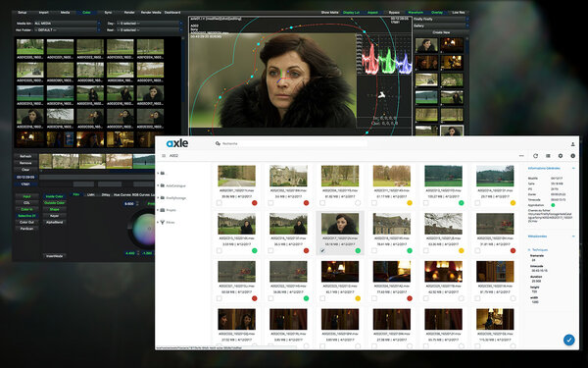Switch to the Color tab in top menu

pos(86,13)
